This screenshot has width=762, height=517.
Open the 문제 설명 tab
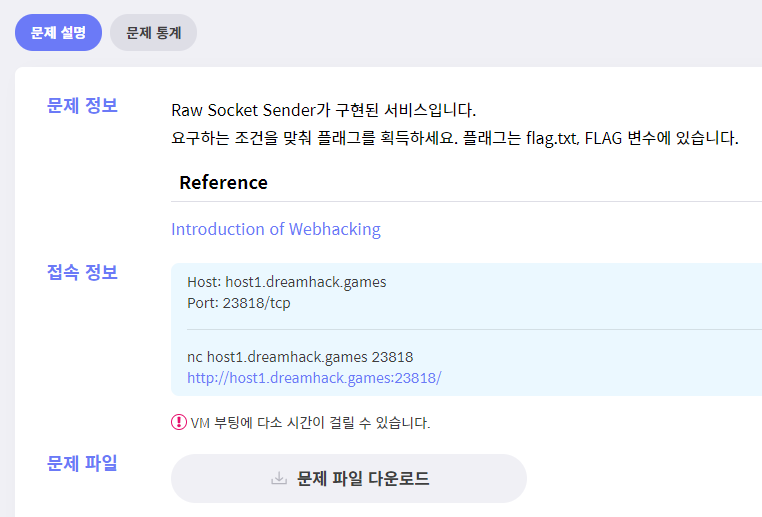click(x=58, y=33)
